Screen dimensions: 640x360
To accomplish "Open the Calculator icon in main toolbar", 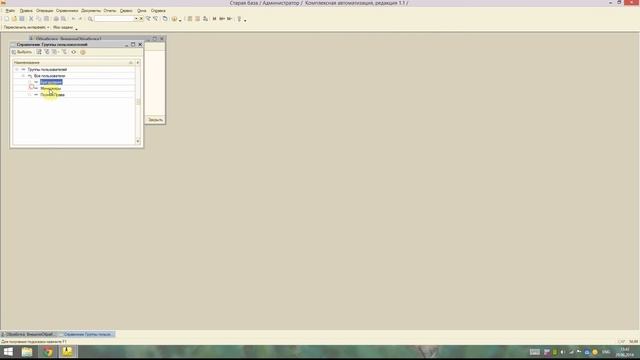I will [190, 19].
